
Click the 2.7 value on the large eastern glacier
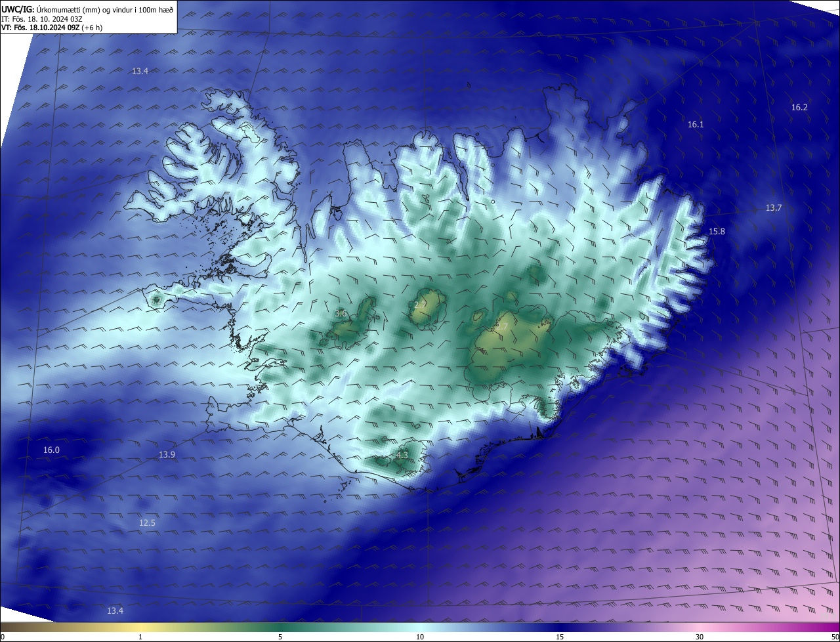502,326
